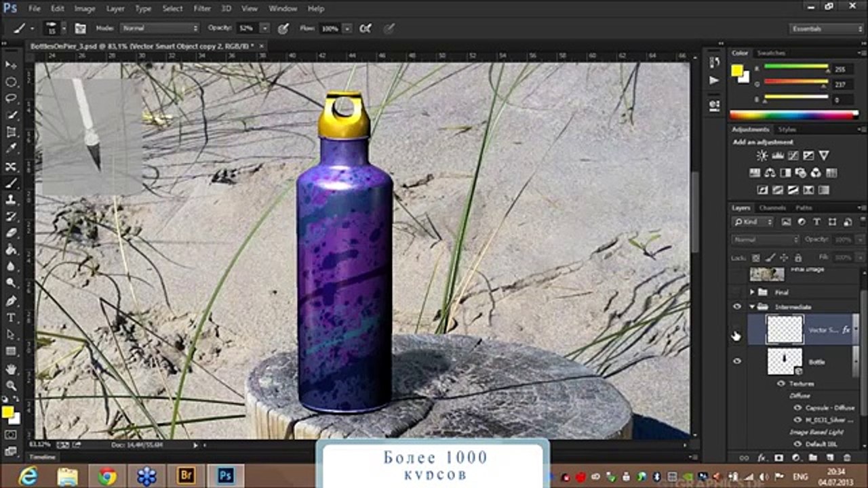Screen dimensions: 868x488
Task: Switch to the Swatches tab
Action: tap(771, 53)
